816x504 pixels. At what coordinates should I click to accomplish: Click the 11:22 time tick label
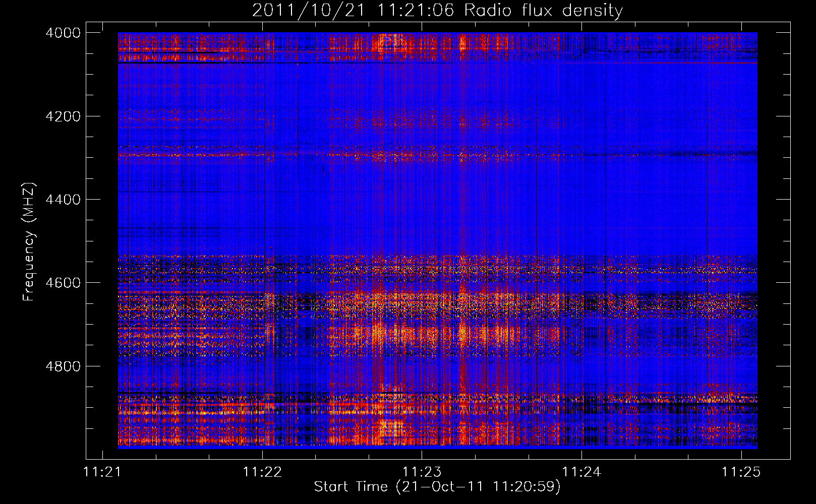pyautogui.click(x=262, y=472)
